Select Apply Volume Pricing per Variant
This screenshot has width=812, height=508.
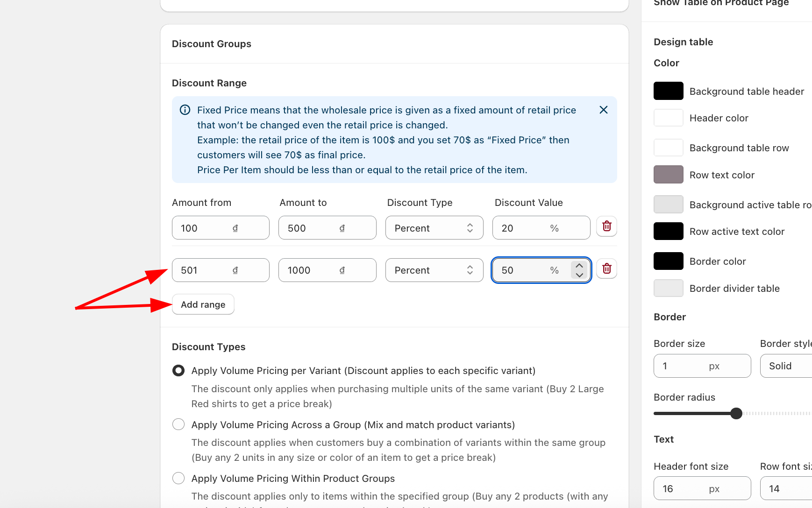point(178,371)
